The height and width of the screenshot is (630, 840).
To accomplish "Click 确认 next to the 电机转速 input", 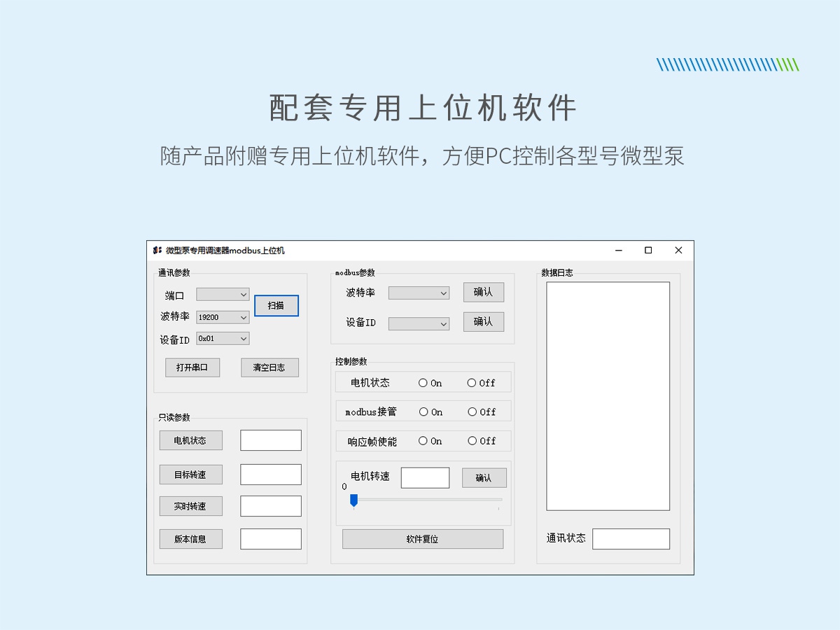I will click(x=484, y=477).
